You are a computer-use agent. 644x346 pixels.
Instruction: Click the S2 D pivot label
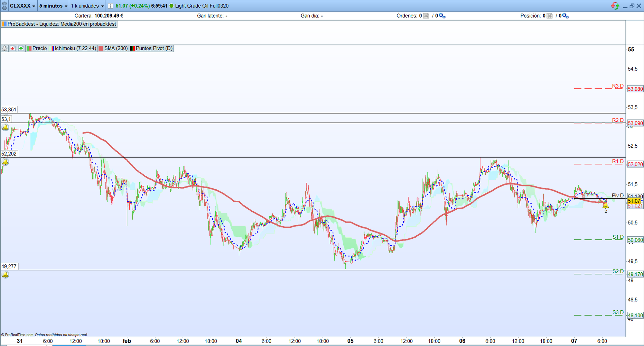618,271
